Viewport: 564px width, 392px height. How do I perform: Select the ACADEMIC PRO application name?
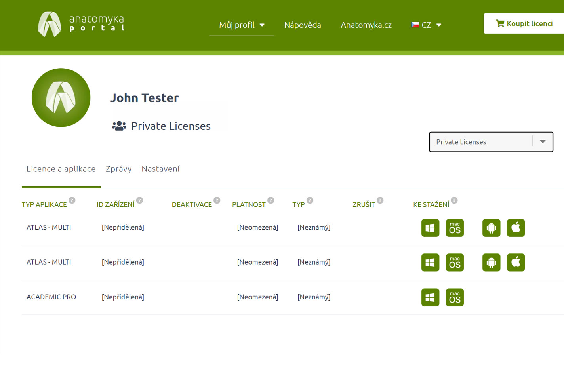click(x=51, y=297)
